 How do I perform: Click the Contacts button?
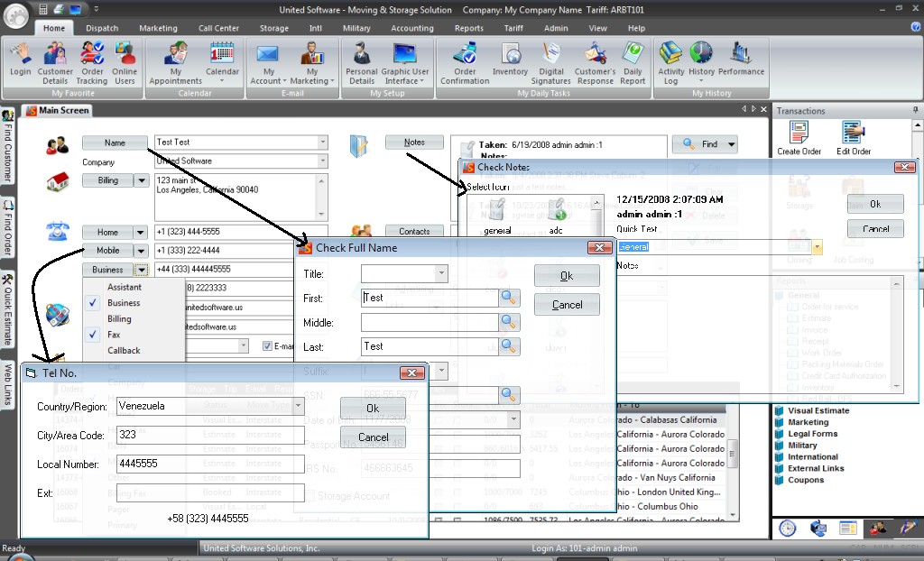click(x=414, y=232)
